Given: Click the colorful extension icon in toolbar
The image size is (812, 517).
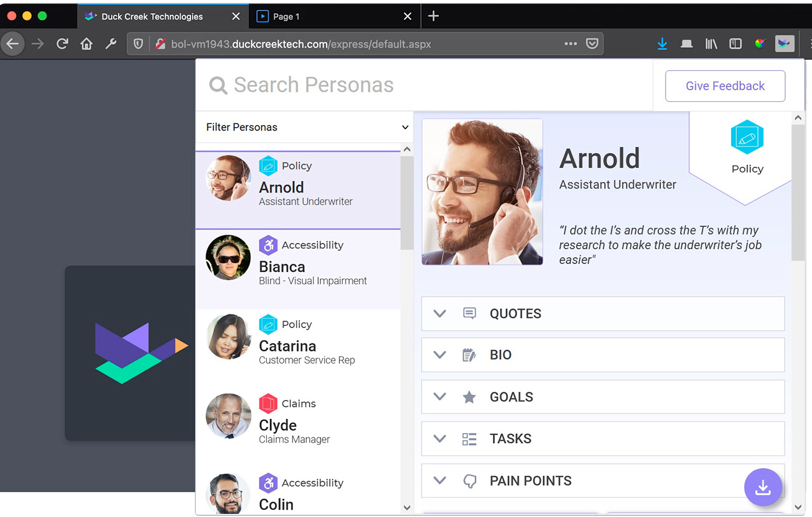Looking at the screenshot, I should (760, 44).
